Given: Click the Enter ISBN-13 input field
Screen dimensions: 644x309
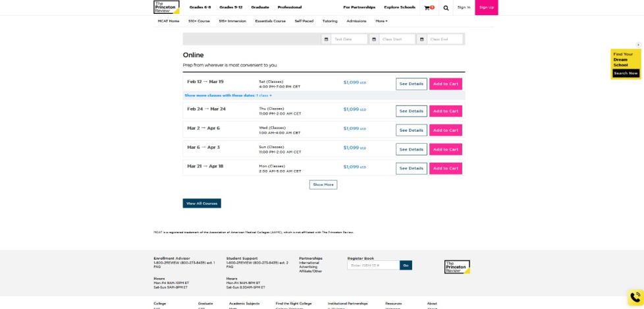Looking at the screenshot, I should 373,266.
